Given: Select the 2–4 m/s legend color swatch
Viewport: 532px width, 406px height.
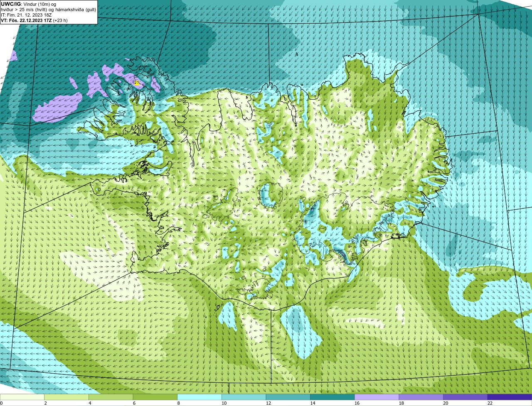Looking at the screenshot, I should pyautogui.click(x=66, y=397).
